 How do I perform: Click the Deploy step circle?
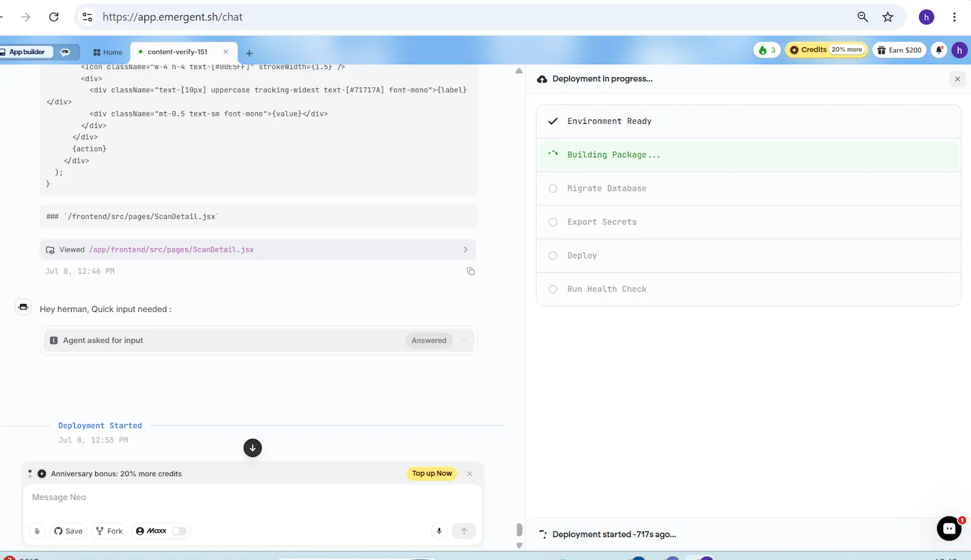(553, 255)
